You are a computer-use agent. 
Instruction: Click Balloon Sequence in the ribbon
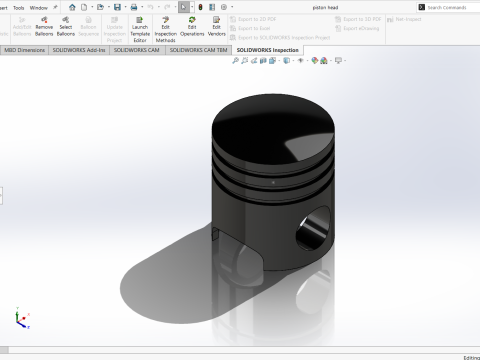88,26
